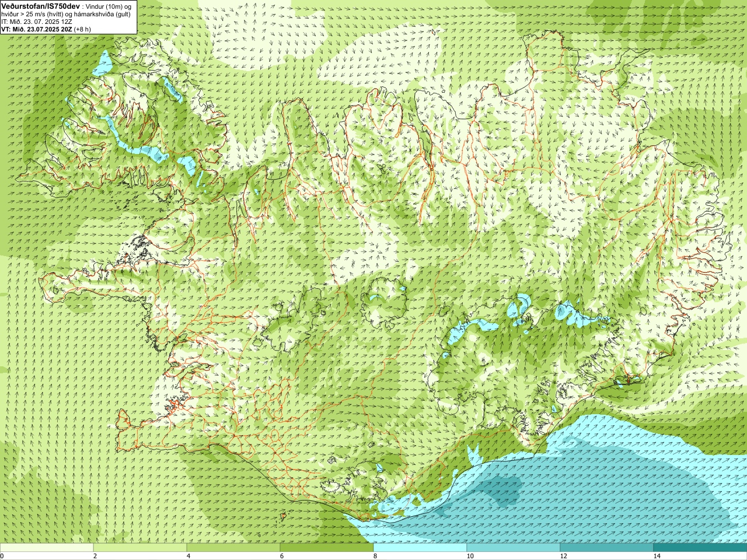
Task: Click the light green 2–4 m/s legend segment
Action: [x=140, y=548]
